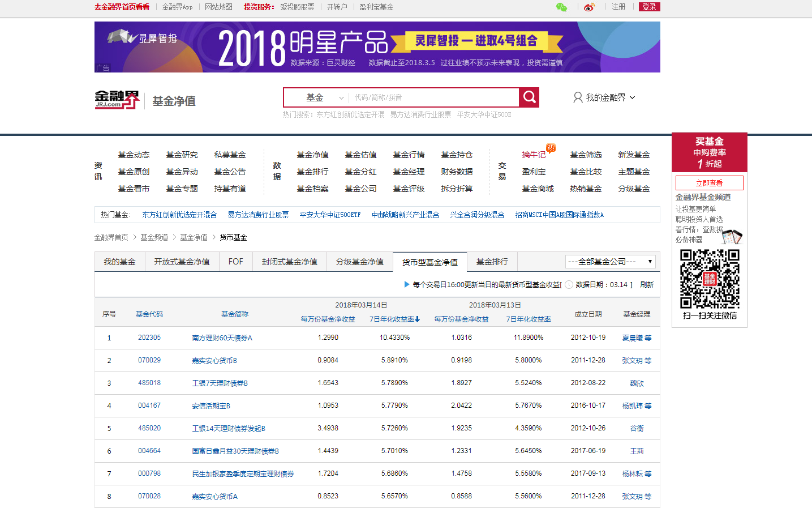
Task: Open the 基金研究 menu link
Action: pyautogui.click(x=182, y=155)
